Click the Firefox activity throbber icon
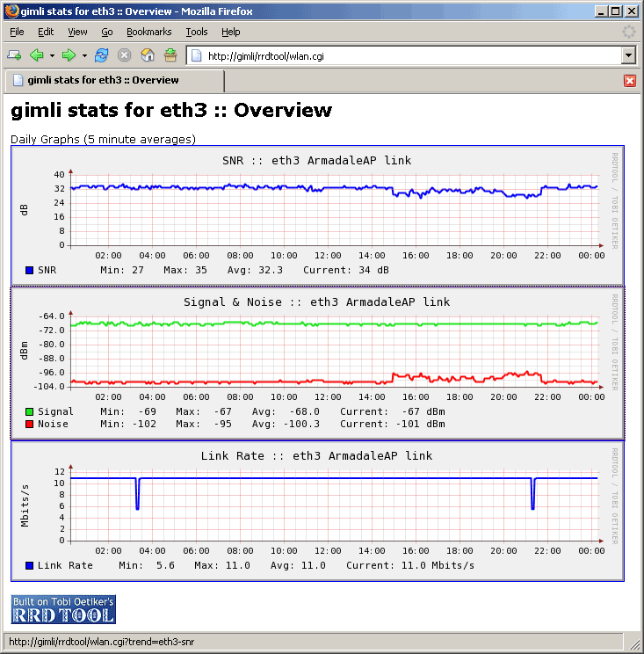 pyautogui.click(x=628, y=32)
